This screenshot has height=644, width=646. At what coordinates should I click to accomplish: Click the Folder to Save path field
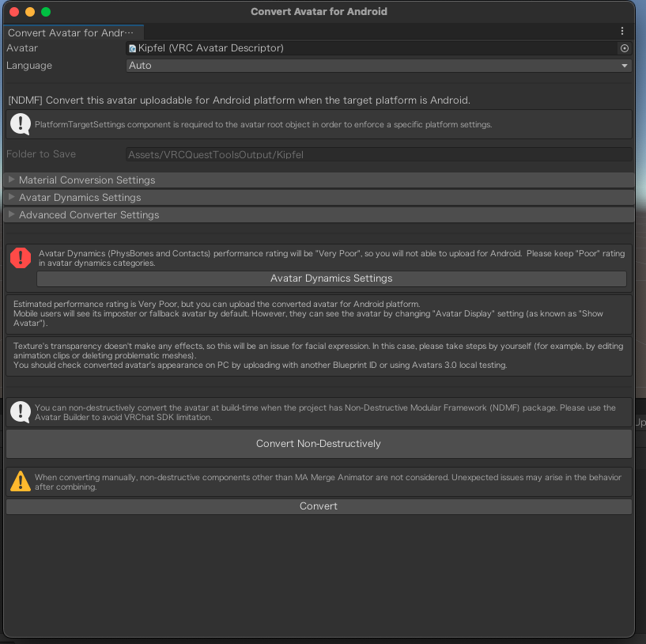point(379,154)
